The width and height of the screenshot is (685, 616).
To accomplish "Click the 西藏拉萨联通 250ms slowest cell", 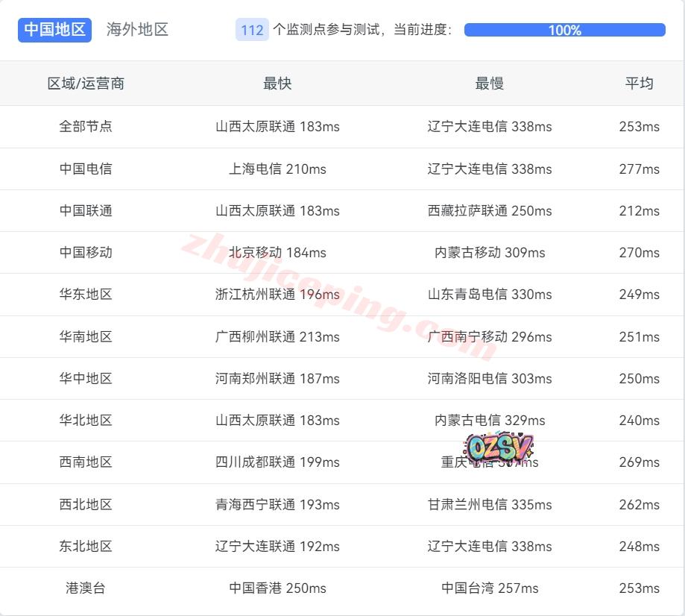I will 490,211.
